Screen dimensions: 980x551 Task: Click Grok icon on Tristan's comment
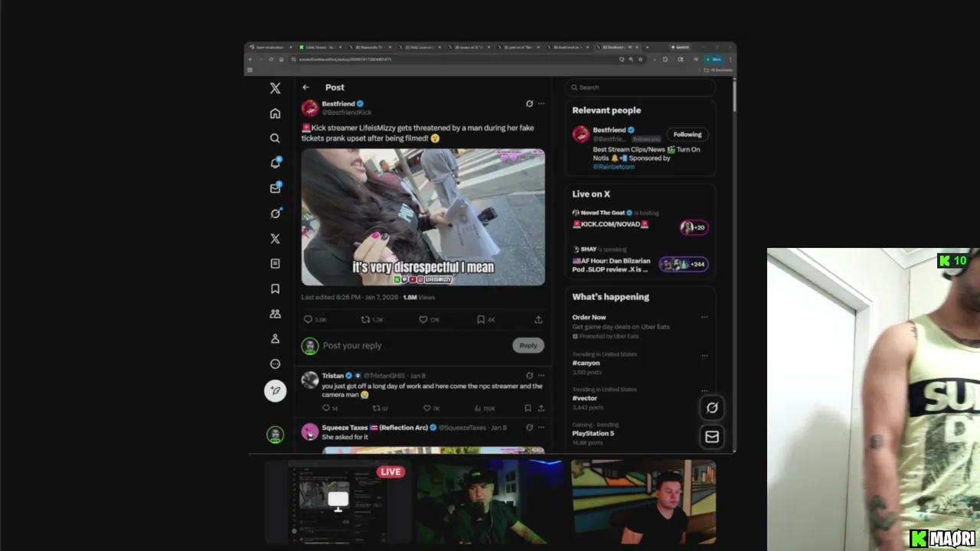529,376
